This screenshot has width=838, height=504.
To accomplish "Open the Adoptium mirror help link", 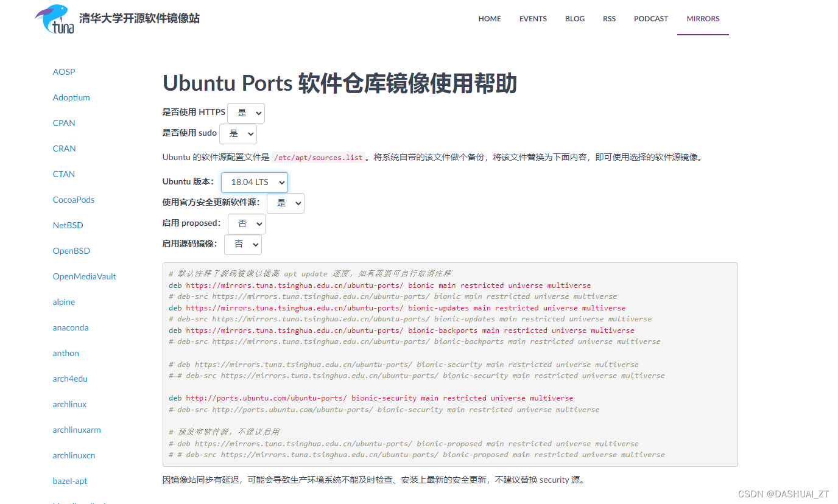I will click(71, 97).
